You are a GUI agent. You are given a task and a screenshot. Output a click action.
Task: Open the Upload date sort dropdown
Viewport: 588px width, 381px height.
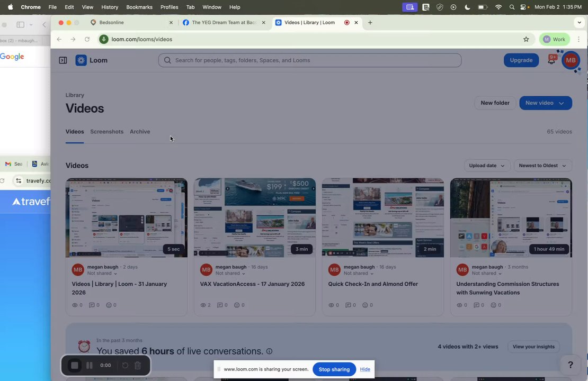coord(487,166)
